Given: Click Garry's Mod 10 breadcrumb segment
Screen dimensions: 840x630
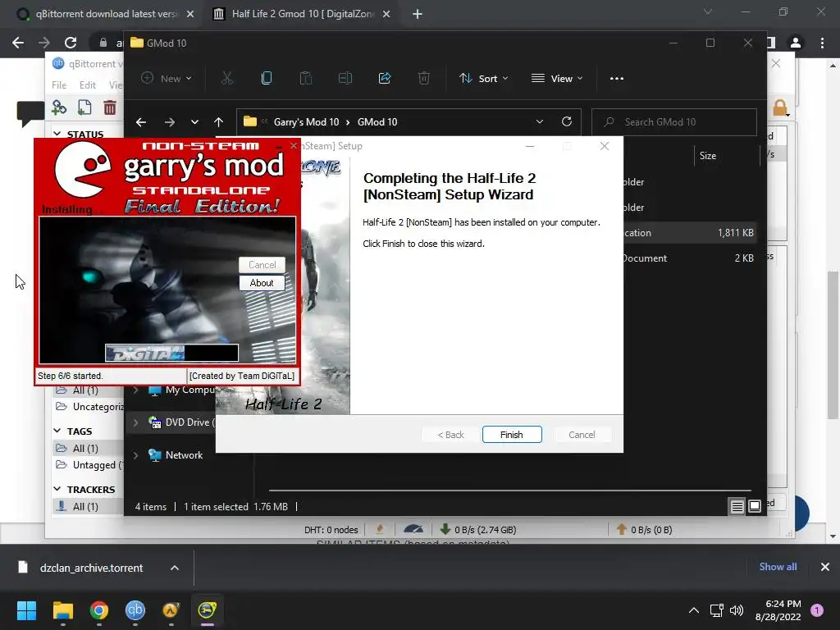Looking at the screenshot, I should pos(306,122).
